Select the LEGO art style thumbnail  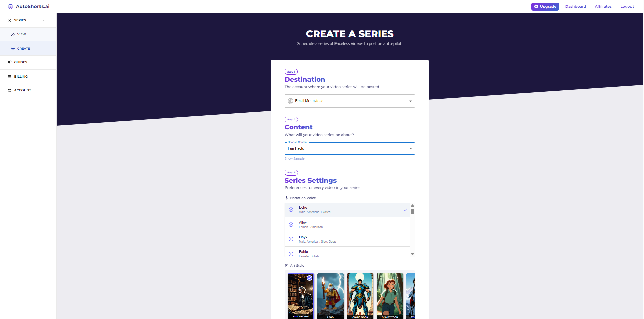pos(330,296)
